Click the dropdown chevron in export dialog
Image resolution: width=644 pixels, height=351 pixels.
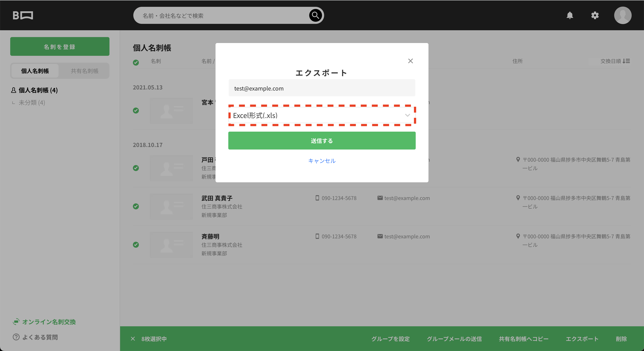[407, 115]
